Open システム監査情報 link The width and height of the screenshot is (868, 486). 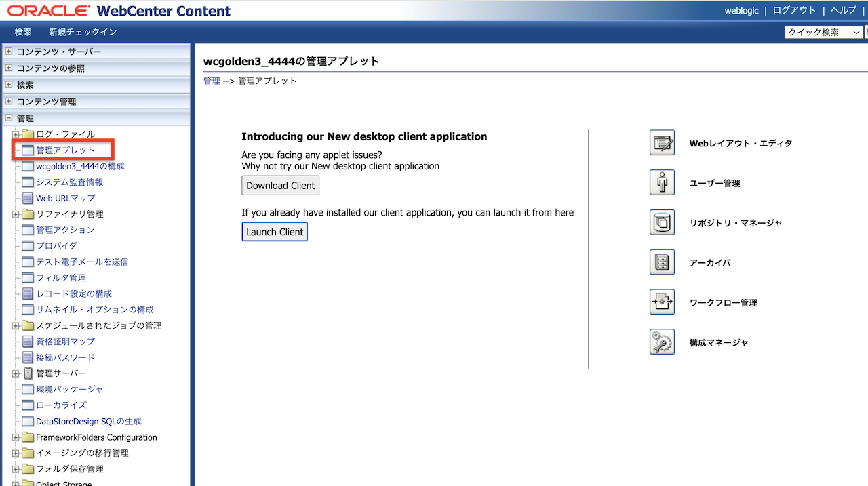tap(69, 182)
